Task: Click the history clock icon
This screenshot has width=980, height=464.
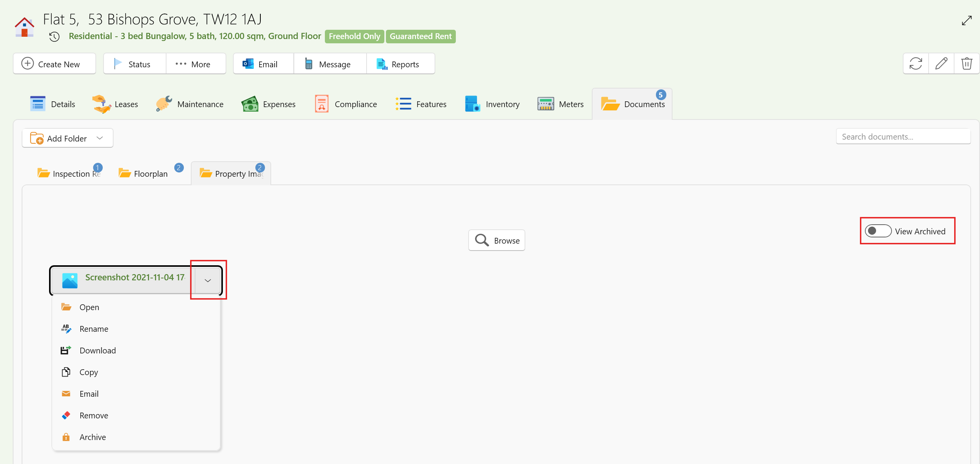Action: [54, 37]
